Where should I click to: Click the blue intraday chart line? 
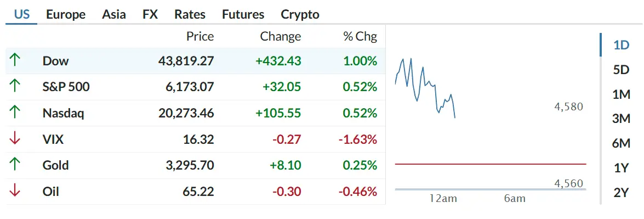pos(425,88)
